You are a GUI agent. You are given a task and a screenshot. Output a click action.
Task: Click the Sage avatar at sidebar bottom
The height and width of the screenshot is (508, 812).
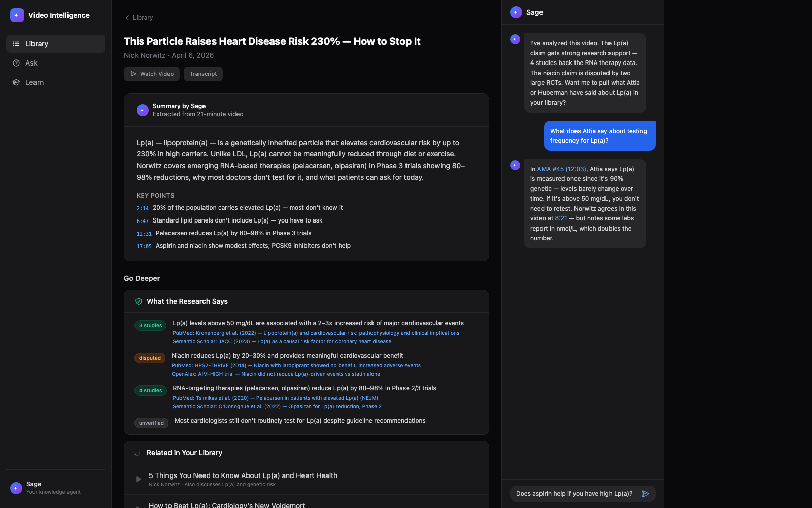[x=16, y=488]
